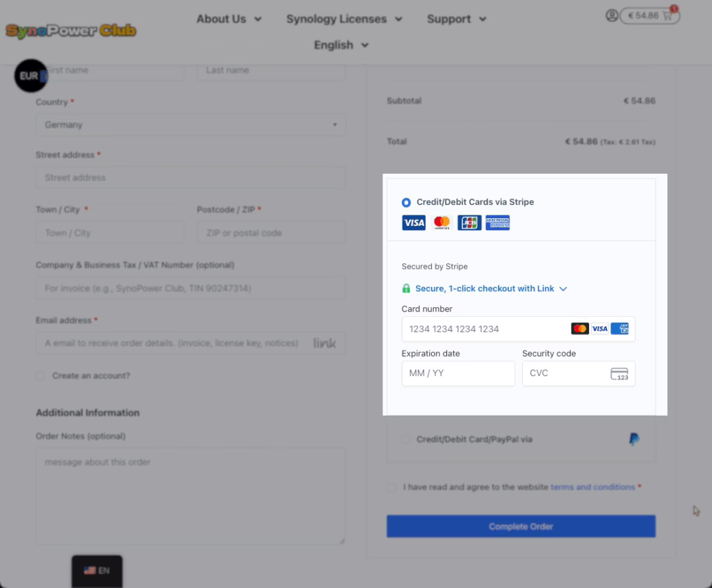Viewport: 712px width, 588px height.
Task: Agree to the terms and conditions checkbox
Action: 392,487
